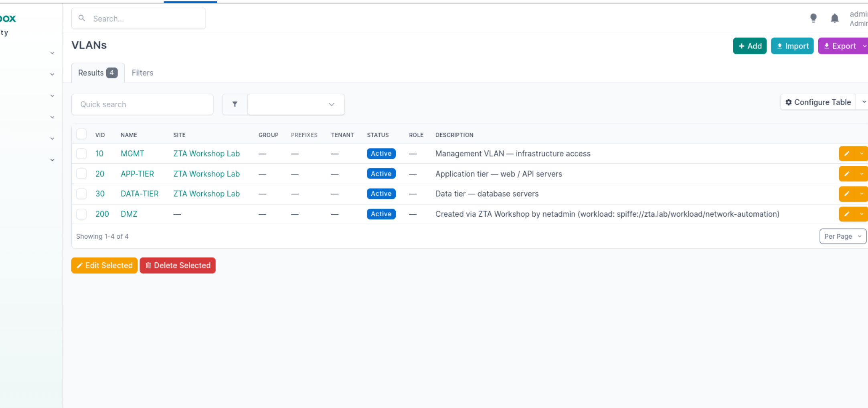
Task: Sort by the Group column header
Action: [268, 135]
